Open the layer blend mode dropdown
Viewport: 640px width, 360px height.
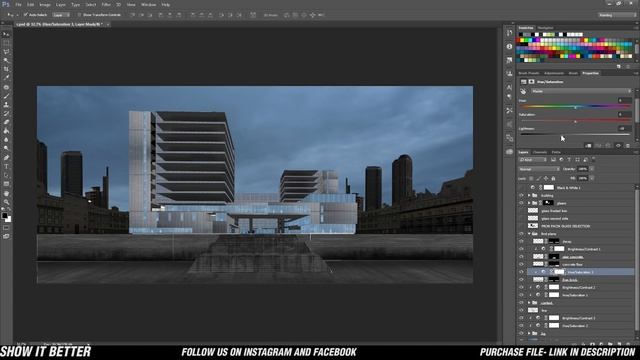point(539,169)
